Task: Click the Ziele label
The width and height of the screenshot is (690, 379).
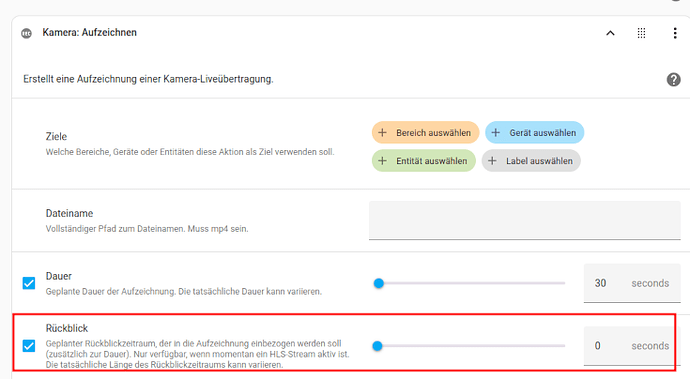Action: coord(56,136)
